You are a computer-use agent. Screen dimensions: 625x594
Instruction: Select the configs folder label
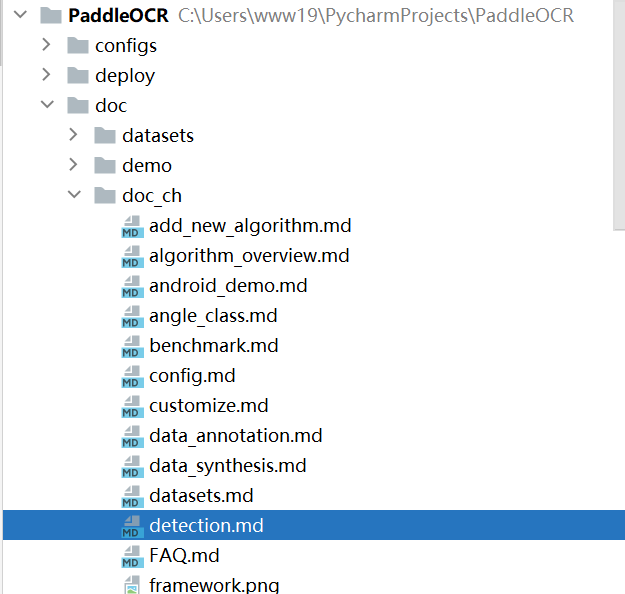coord(126,46)
